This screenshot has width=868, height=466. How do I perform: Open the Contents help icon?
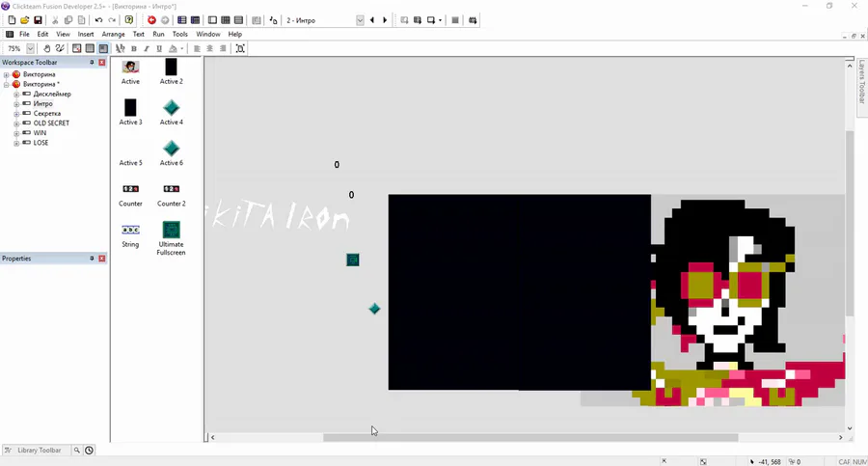pyautogui.click(x=129, y=20)
